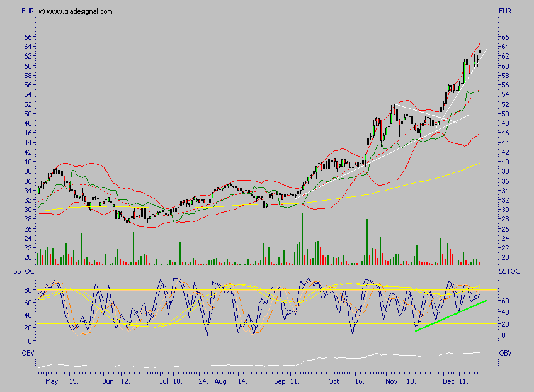Select the green trendline in stochastic panel
The height and width of the screenshot is (392, 534).
[x=450, y=315]
